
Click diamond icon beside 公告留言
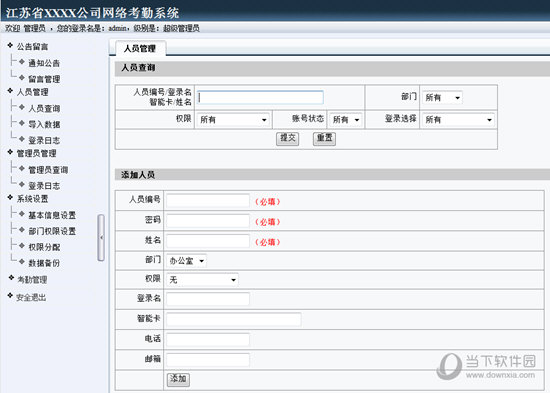(10, 45)
